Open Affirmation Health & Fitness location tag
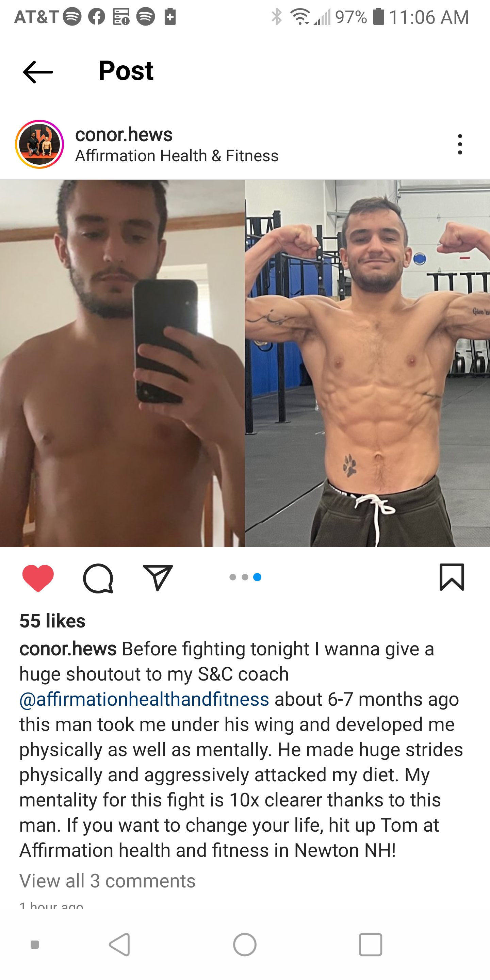Screen dimensions: 490x980 point(177,156)
